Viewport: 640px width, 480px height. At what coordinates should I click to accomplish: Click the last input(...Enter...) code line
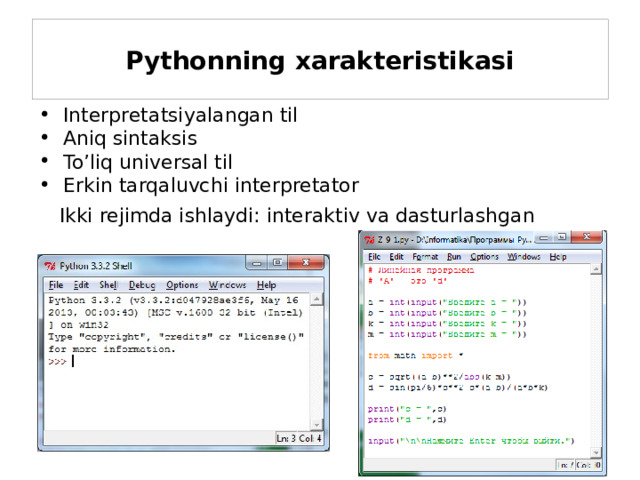tap(471, 441)
